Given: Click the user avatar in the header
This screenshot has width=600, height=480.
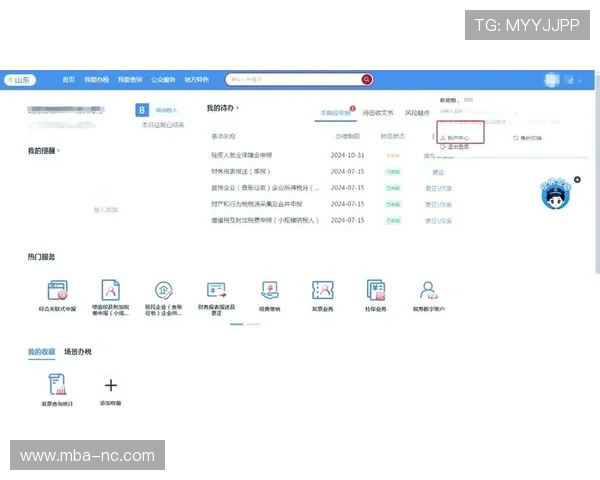Looking at the screenshot, I should point(551,80).
